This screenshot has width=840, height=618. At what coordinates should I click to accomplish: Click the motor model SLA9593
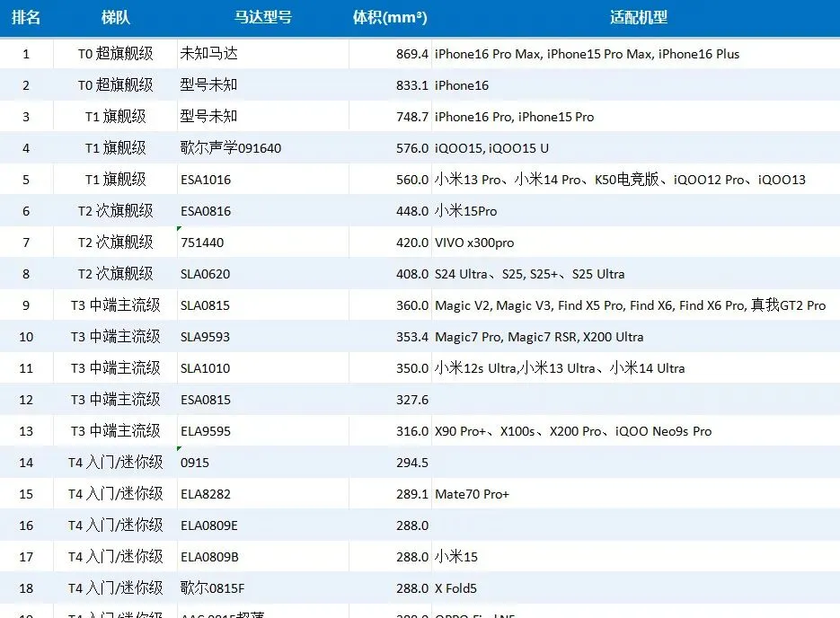pos(205,337)
